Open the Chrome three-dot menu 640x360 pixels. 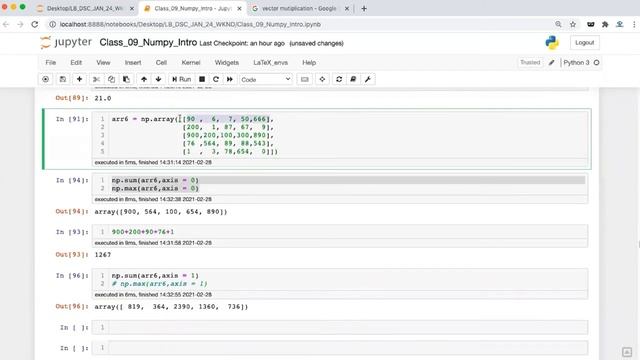pos(635,24)
